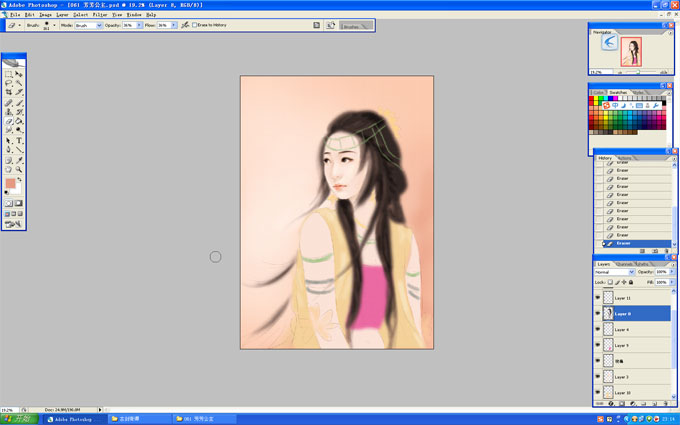
Task: Select the Zoom tool
Action: 19,170
